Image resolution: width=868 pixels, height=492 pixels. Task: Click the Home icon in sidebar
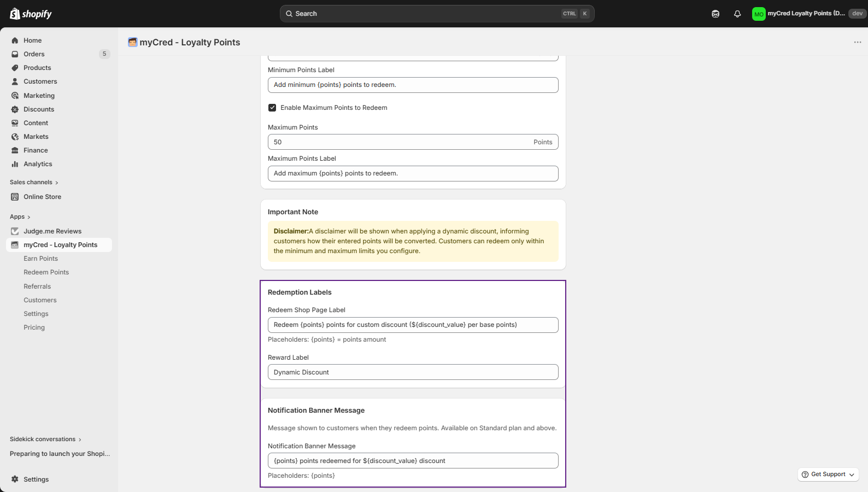pos(15,40)
